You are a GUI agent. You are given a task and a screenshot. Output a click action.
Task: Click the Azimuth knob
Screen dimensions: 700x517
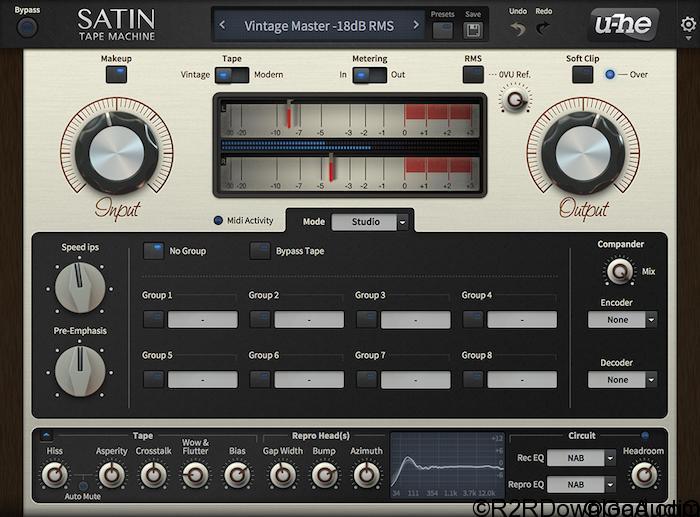367,475
